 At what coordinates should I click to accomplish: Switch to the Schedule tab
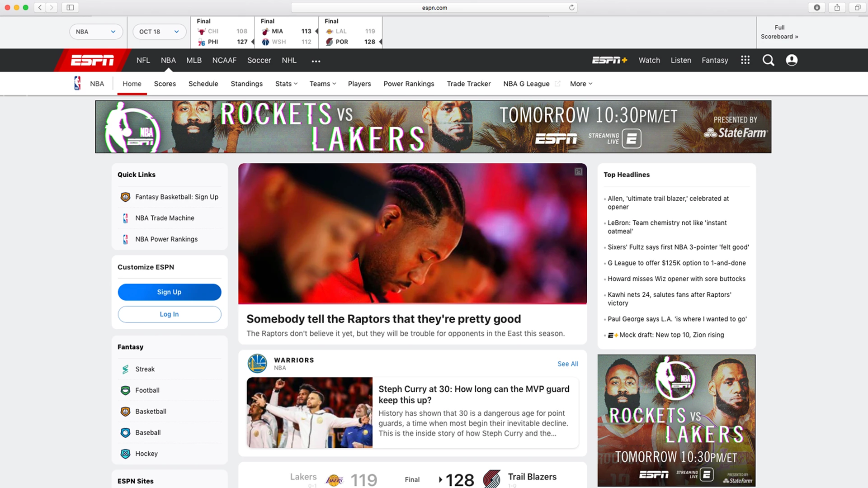point(203,84)
